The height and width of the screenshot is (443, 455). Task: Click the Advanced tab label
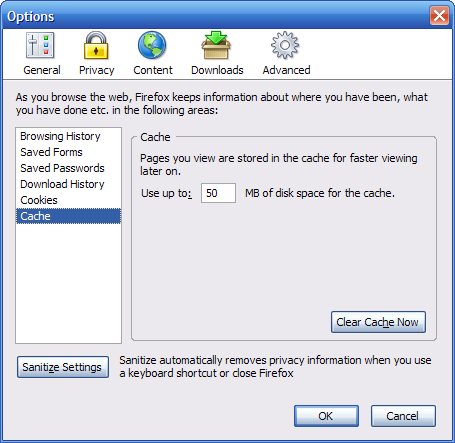[286, 70]
